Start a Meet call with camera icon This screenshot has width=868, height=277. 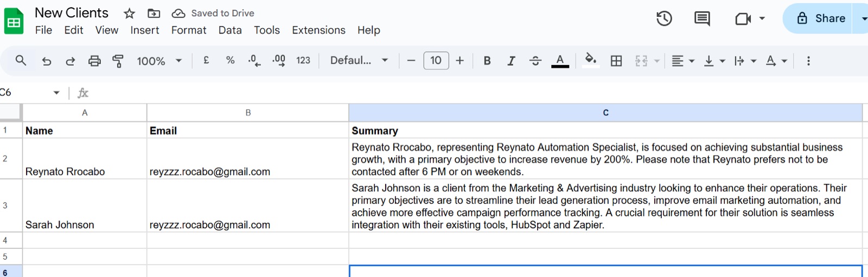point(743,19)
